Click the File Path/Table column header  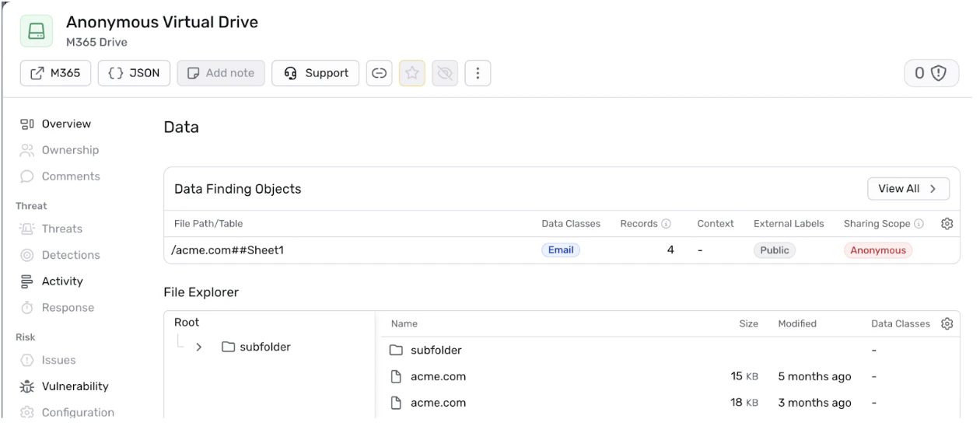point(208,224)
